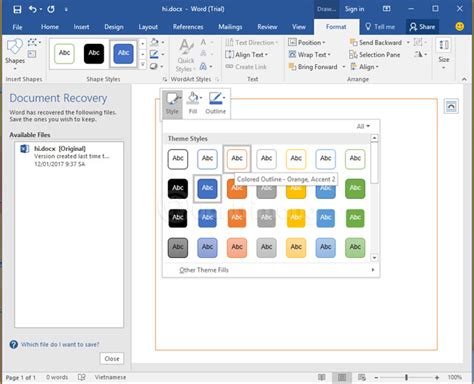Switch to Web Layout view in status bar
The height and width of the screenshot is (384, 474).
pyautogui.click(x=362, y=377)
